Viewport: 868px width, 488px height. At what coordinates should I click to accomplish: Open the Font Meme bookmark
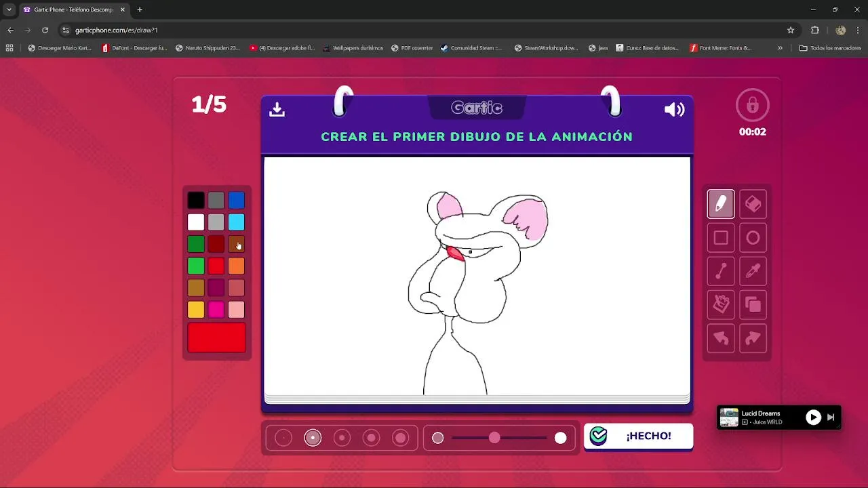(720, 48)
